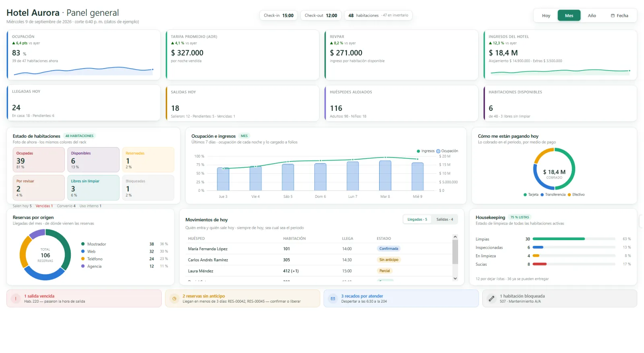Switch to the Salidas · 4 tab

pyautogui.click(x=445, y=220)
